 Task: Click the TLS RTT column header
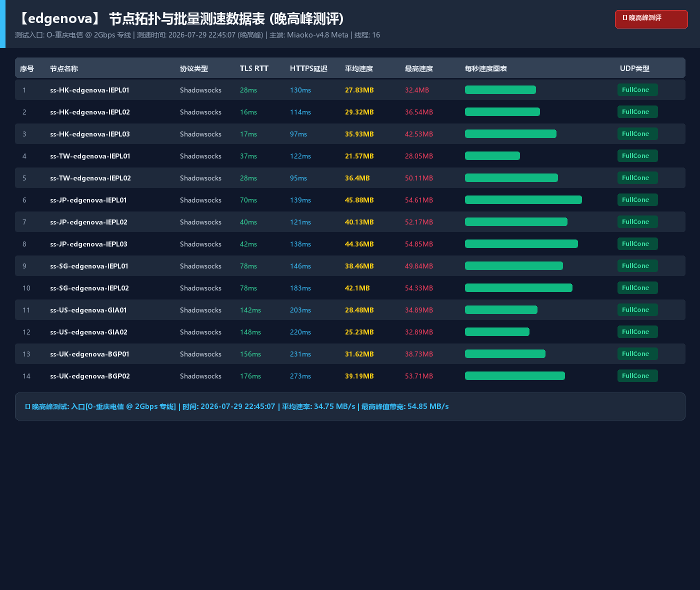[254, 68]
